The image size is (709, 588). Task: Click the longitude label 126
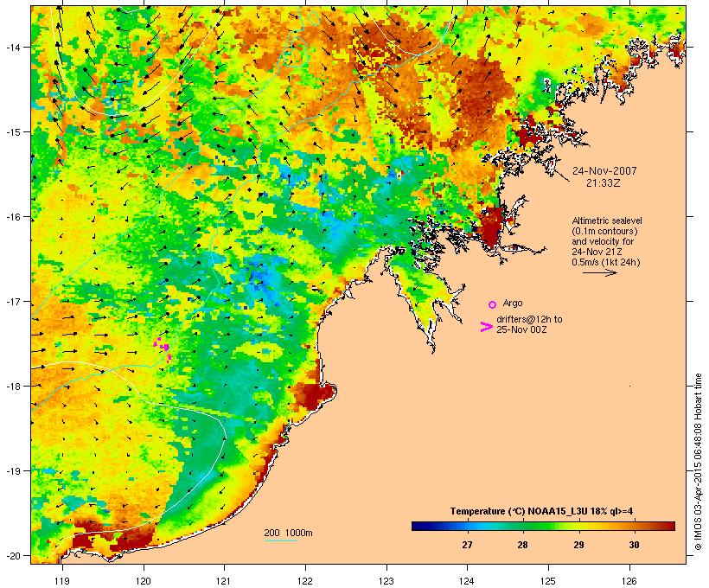(629, 581)
